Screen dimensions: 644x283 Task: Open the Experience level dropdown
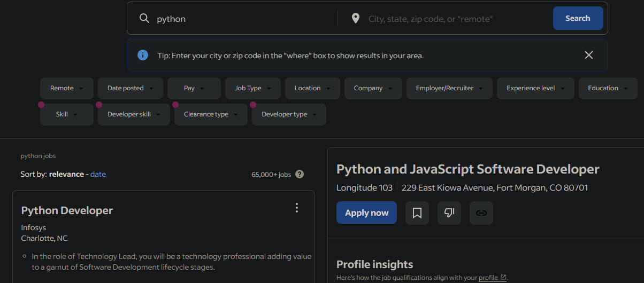click(535, 88)
